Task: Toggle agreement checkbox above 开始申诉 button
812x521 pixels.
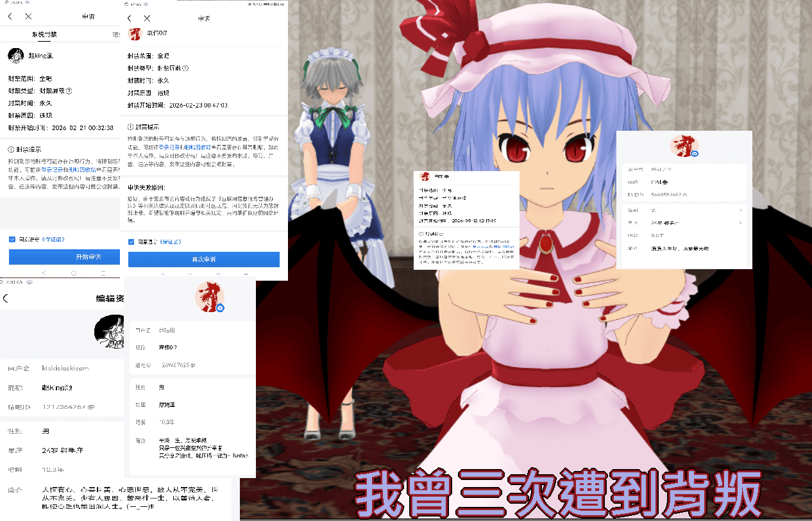Action: tap(12, 239)
